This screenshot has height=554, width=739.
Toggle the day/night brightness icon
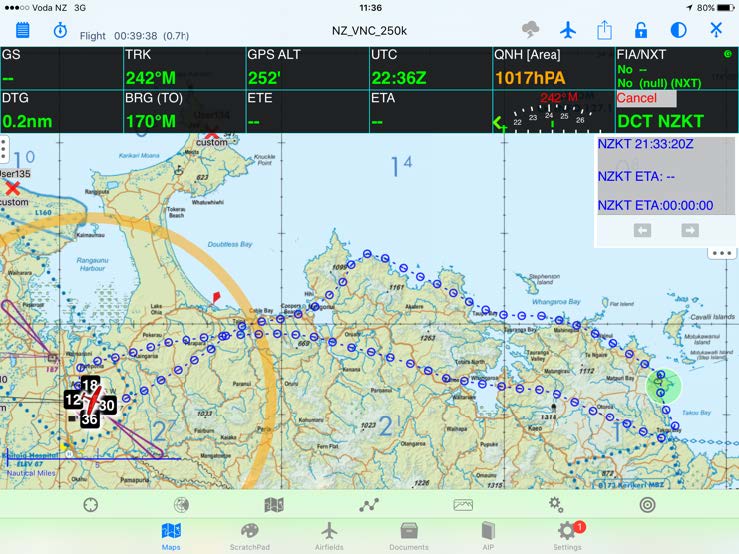tap(678, 30)
